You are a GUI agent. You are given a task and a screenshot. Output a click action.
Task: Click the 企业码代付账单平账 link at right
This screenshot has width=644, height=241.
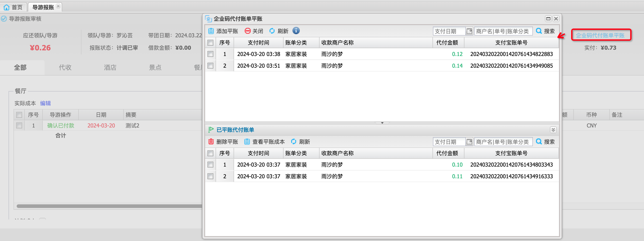[600, 35]
